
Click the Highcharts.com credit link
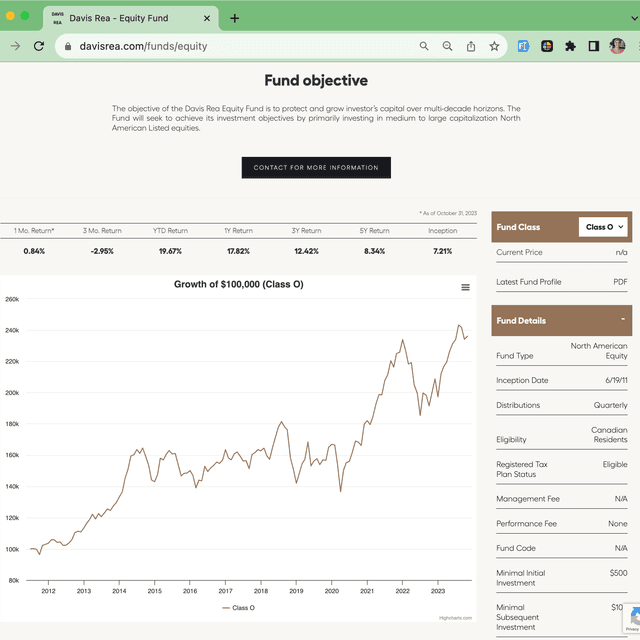point(456,618)
